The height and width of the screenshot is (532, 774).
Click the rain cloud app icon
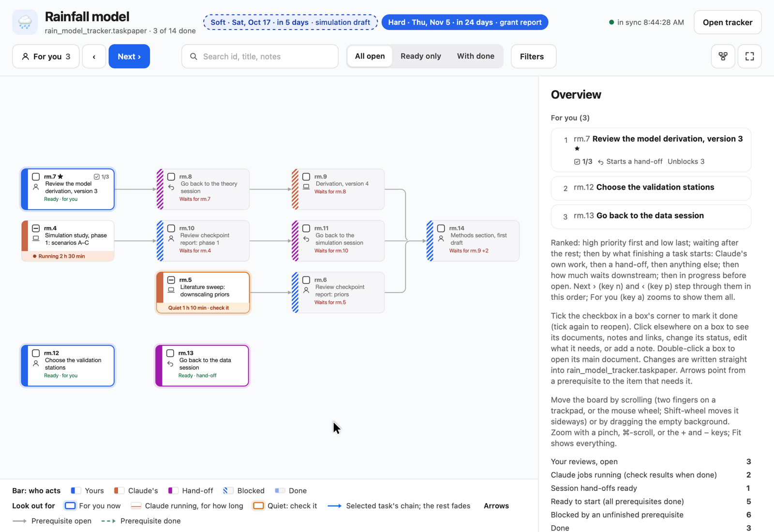tap(25, 22)
